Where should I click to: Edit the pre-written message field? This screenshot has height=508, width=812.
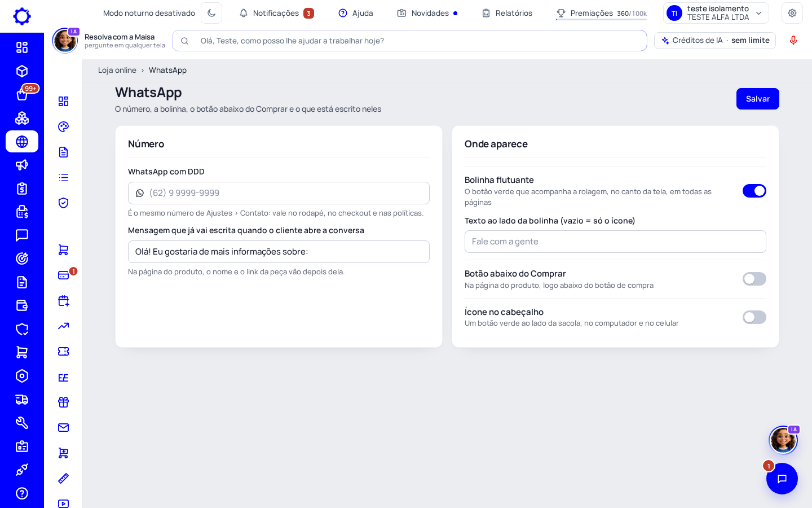279,252
